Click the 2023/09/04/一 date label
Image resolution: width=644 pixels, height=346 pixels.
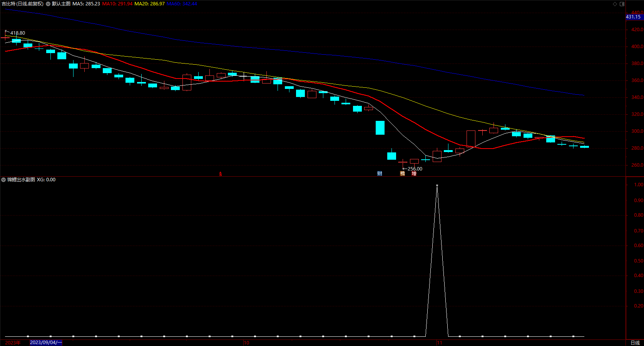(46, 343)
